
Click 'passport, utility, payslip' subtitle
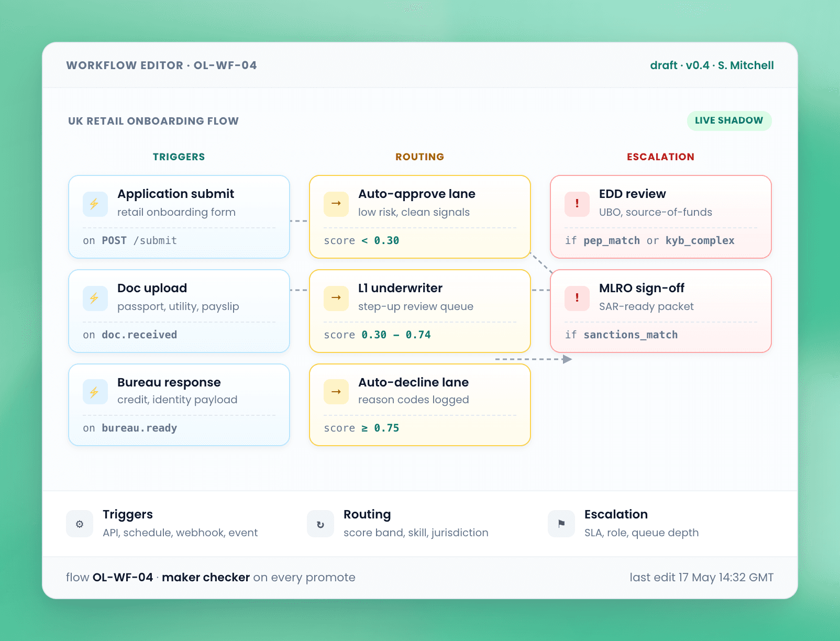click(178, 306)
